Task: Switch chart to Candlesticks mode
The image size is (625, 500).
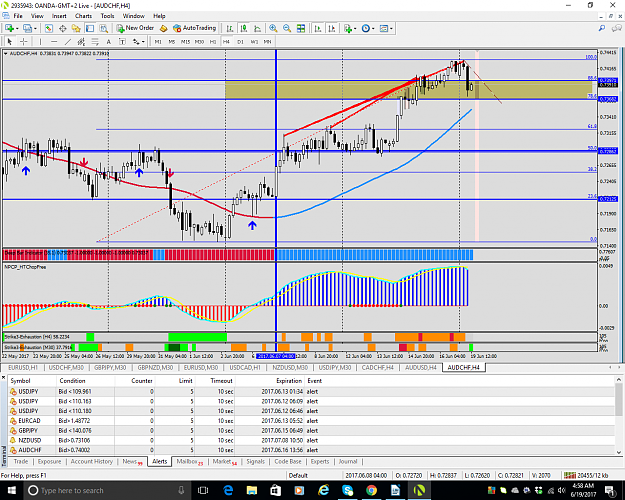Action: tap(244, 28)
